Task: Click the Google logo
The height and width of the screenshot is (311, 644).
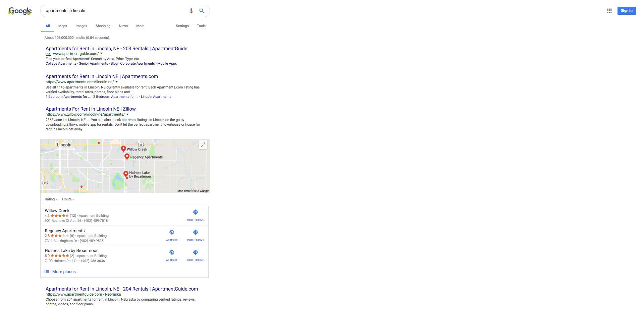Action: [x=20, y=11]
